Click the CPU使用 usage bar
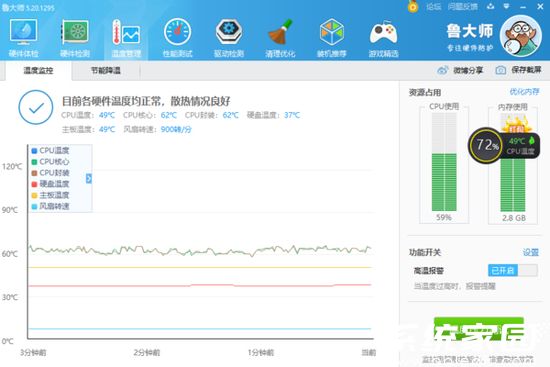This screenshot has width=550, height=367. click(x=444, y=162)
